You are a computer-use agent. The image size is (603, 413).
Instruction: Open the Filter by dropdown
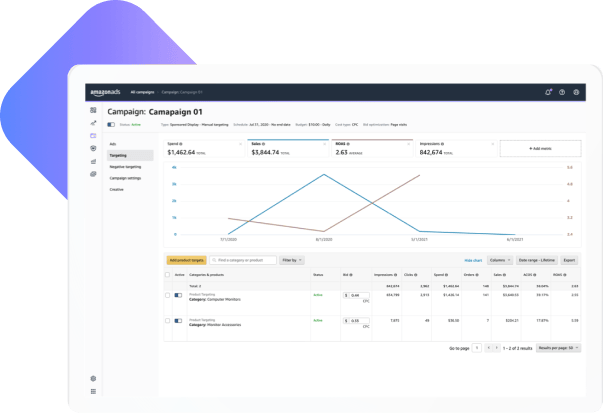292,260
